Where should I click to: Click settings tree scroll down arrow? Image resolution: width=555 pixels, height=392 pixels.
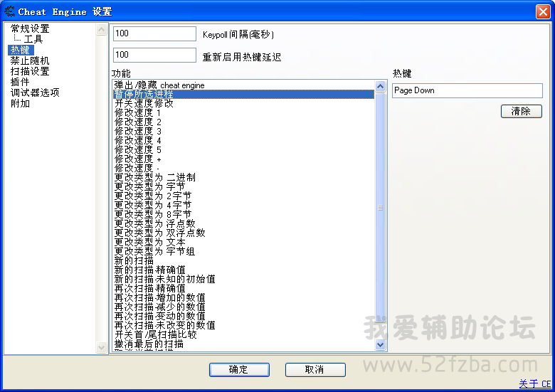101,347
